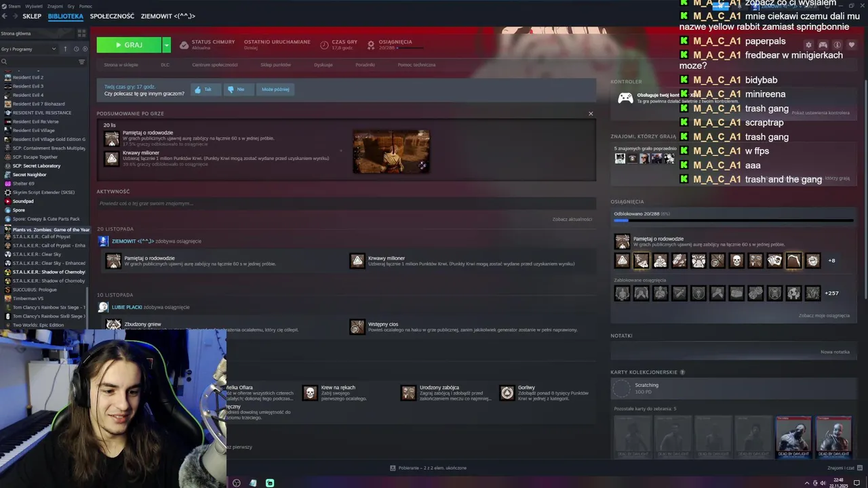The height and width of the screenshot is (488, 868).
Task: Click the Gorliwy achievement icon
Action: pos(507,393)
